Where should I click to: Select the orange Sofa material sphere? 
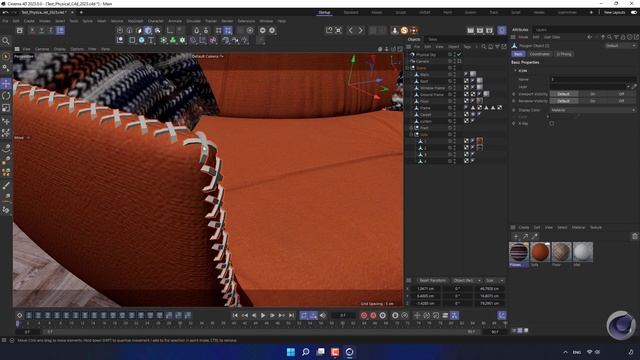540,252
